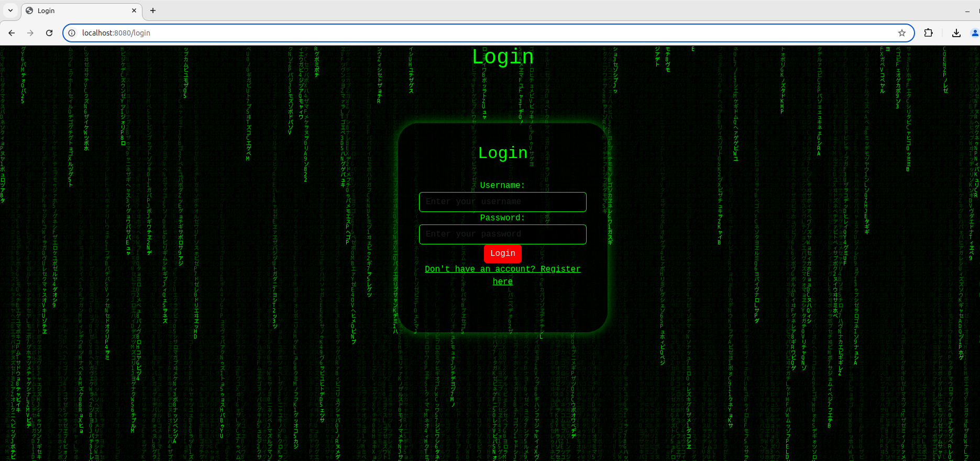Select the Login browser tab
The image size is (980, 461).
[x=81, y=10]
